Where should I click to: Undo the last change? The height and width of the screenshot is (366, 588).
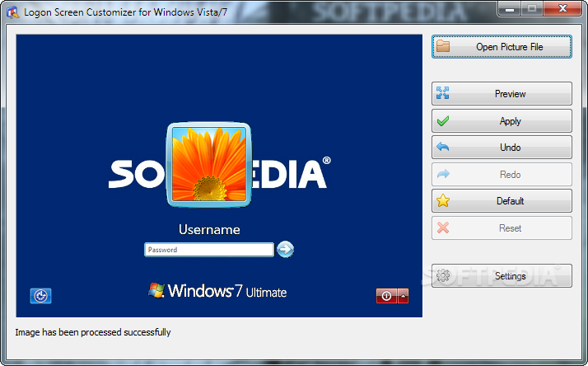502,148
